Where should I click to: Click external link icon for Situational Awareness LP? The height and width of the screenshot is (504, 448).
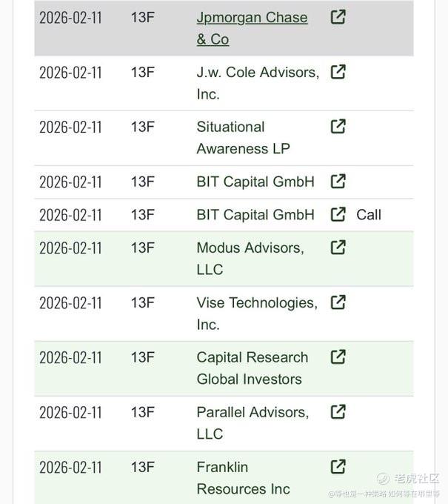coord(338,127)
